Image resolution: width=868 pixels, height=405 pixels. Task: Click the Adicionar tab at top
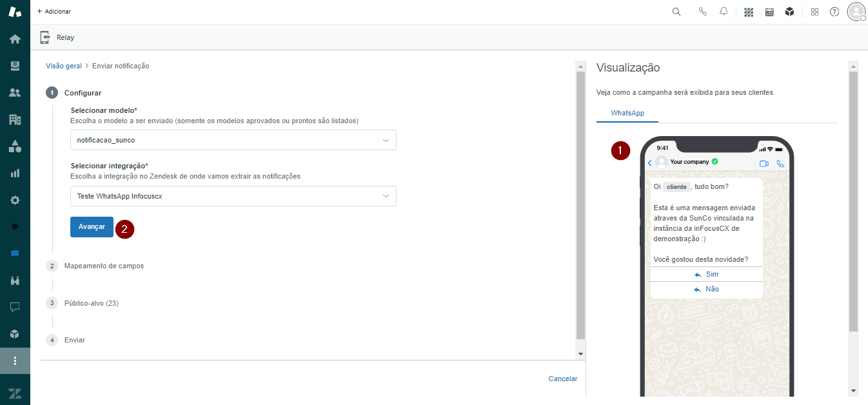(54, 12)
